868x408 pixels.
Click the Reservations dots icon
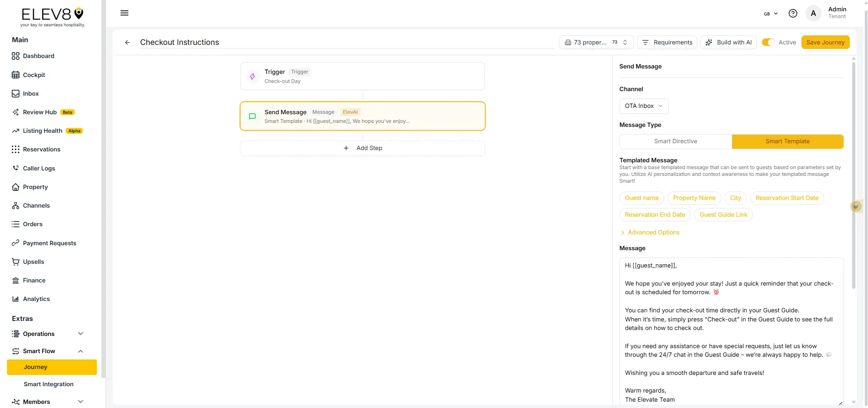point(15,149)
